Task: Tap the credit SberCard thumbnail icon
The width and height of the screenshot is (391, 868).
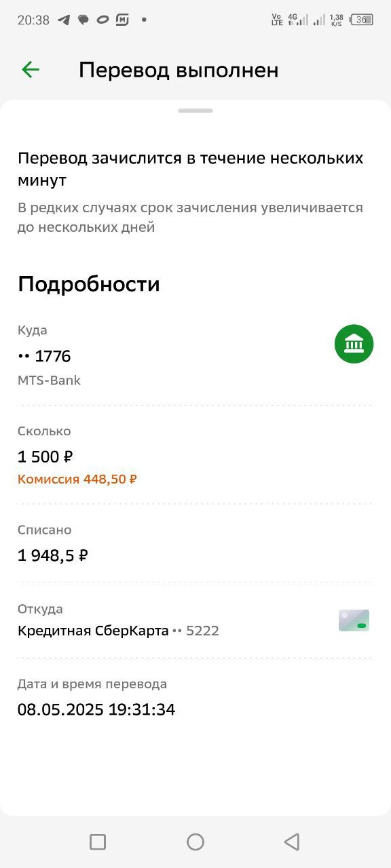Action: coord(354,620)
